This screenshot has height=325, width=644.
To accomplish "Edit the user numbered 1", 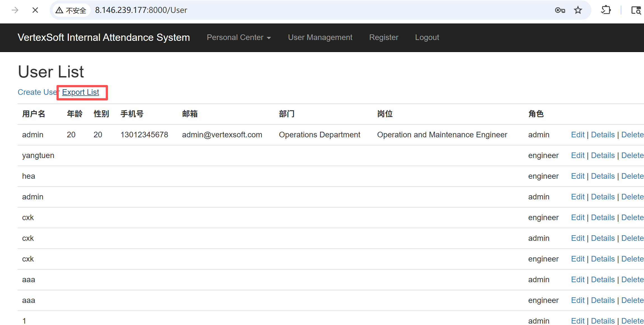I will pyautogui.click(x=578, y=321).
